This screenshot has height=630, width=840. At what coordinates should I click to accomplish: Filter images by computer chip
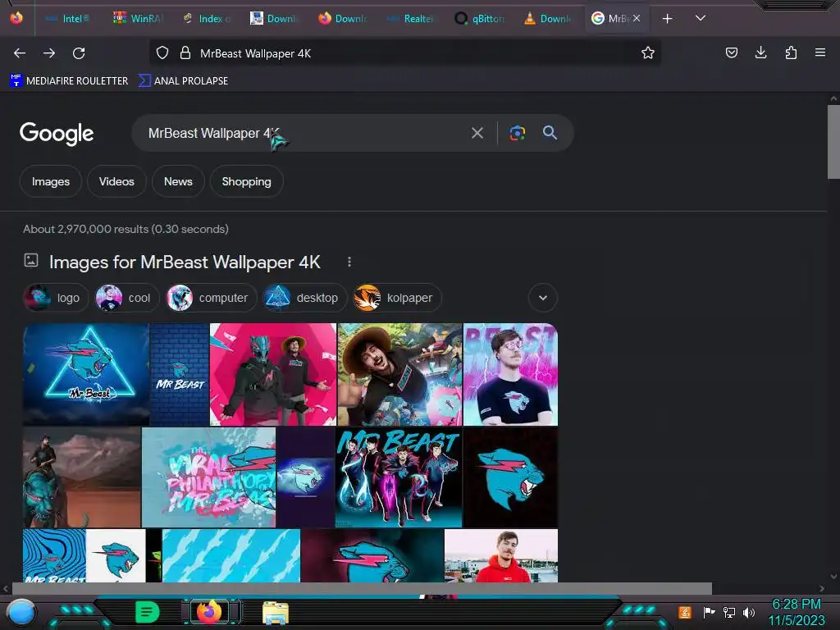tap(211, 298)
